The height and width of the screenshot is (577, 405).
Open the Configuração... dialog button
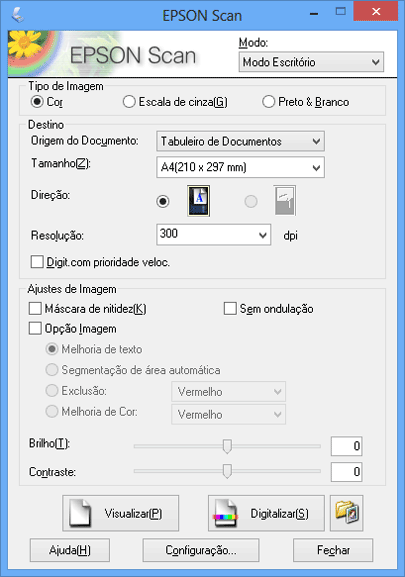tap(201, 550)
